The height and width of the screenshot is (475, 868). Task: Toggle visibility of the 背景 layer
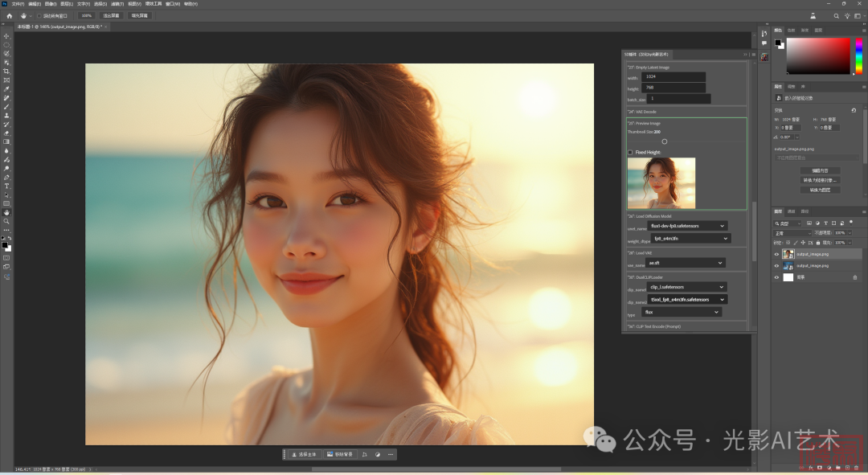[776, 277]
